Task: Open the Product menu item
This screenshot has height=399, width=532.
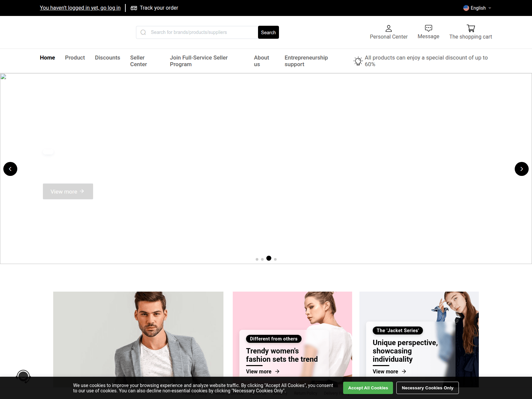Action: (75, 58)
